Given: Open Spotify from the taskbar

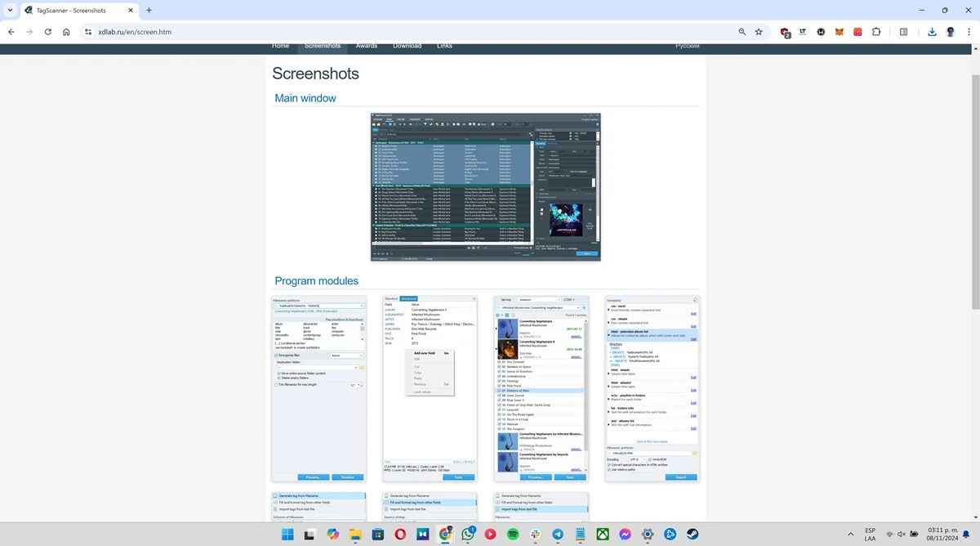Looking at the screenshot, I should pyautogui.click(x=513, y=534).
